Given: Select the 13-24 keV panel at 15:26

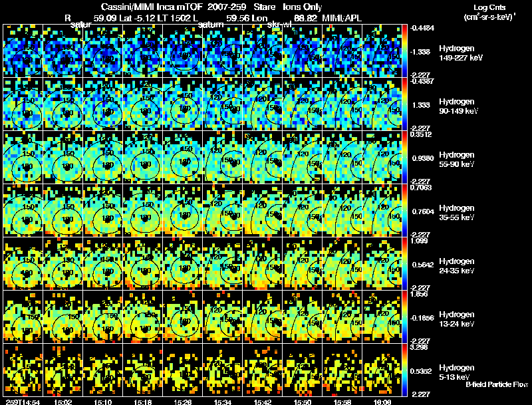Looking at the screenshot, I should coord(182,317).
